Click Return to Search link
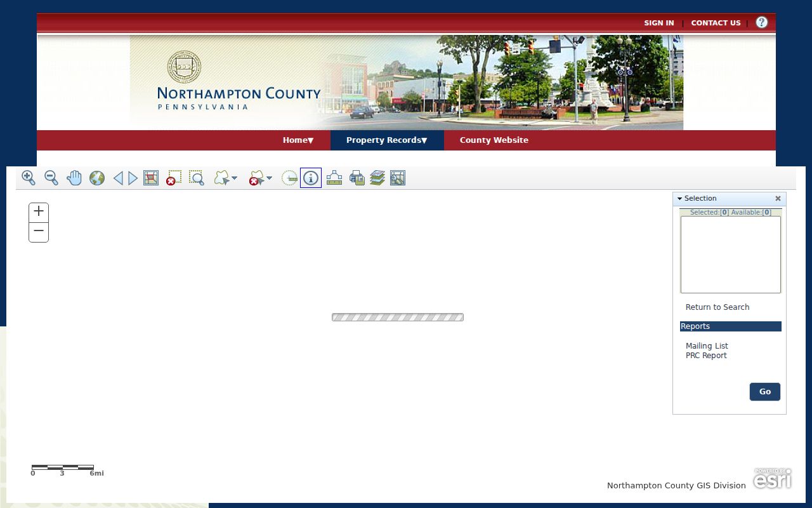Screen dimensions: 812x508 [717, 307]
